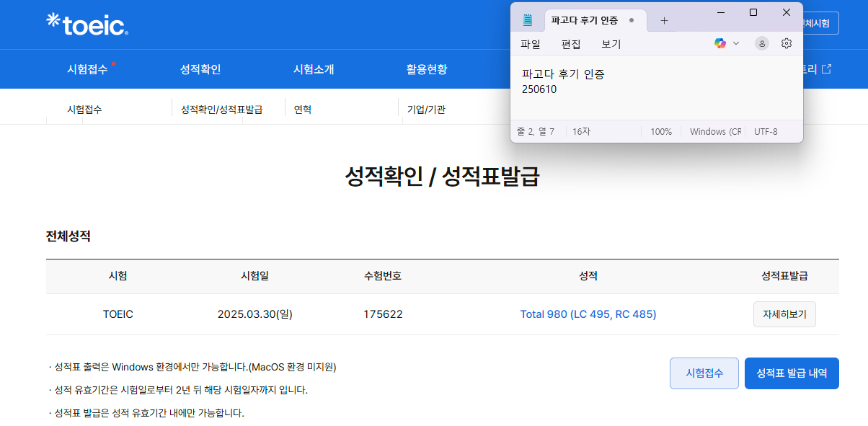Click the 수험번호 column header

click(383, 276)
